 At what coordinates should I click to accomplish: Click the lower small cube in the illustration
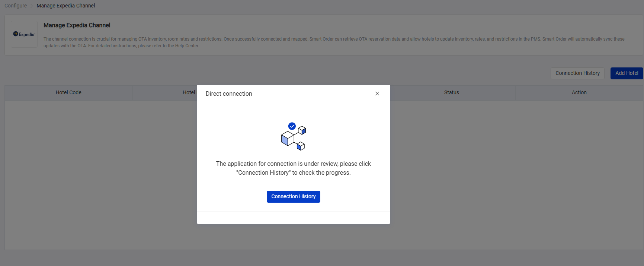pos(301,146)
